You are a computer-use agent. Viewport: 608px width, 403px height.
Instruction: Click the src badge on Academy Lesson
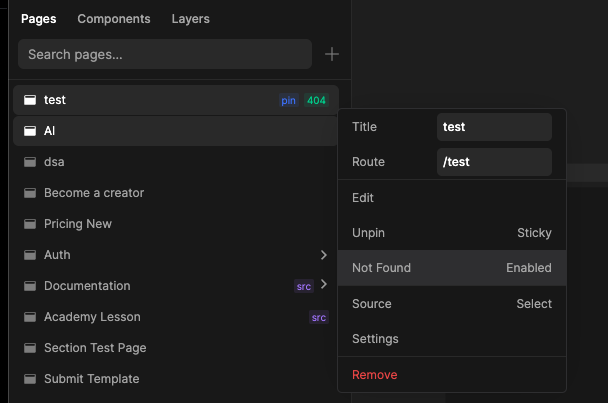click(319, 317)
